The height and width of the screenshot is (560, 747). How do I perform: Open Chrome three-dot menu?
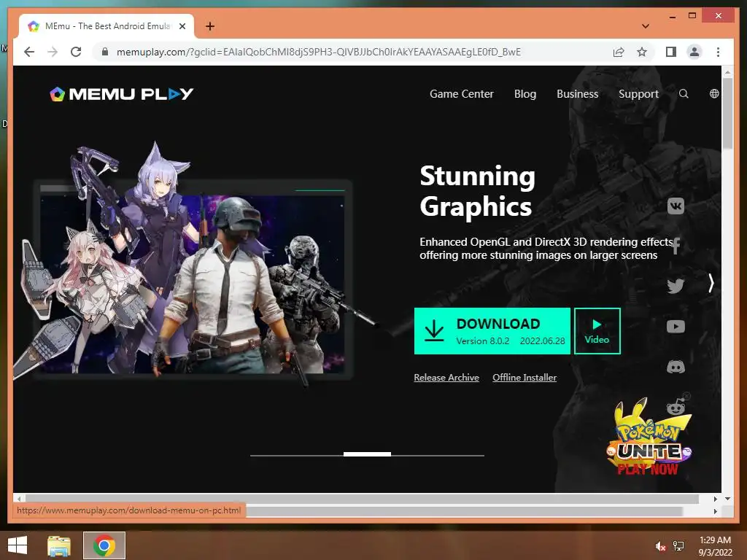click(718, 52)
